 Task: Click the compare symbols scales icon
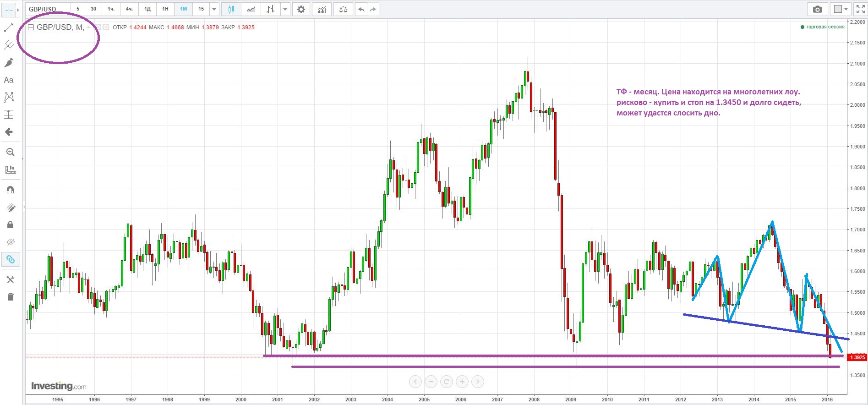pyautogui.click(x=343, y=9)
